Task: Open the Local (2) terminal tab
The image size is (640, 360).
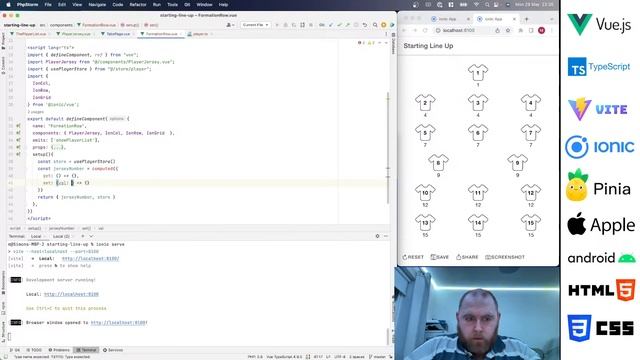Action: pyautogui.click(x=61, y=236)
